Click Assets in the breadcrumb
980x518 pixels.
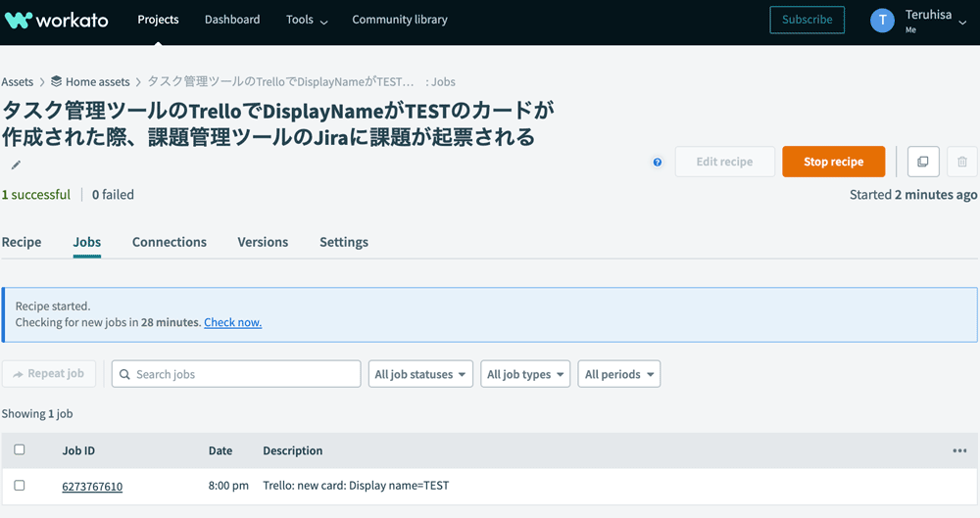click(x=18, y=82)
